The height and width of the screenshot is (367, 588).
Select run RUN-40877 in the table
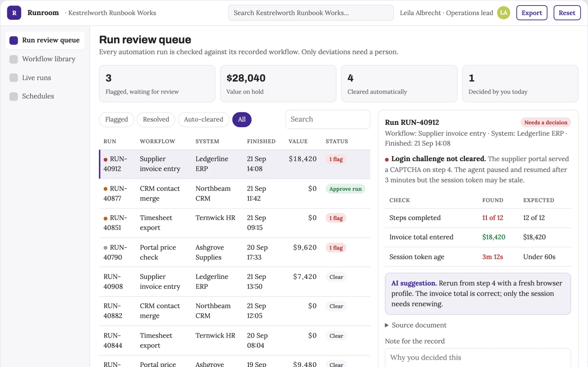tap(234, 194)
